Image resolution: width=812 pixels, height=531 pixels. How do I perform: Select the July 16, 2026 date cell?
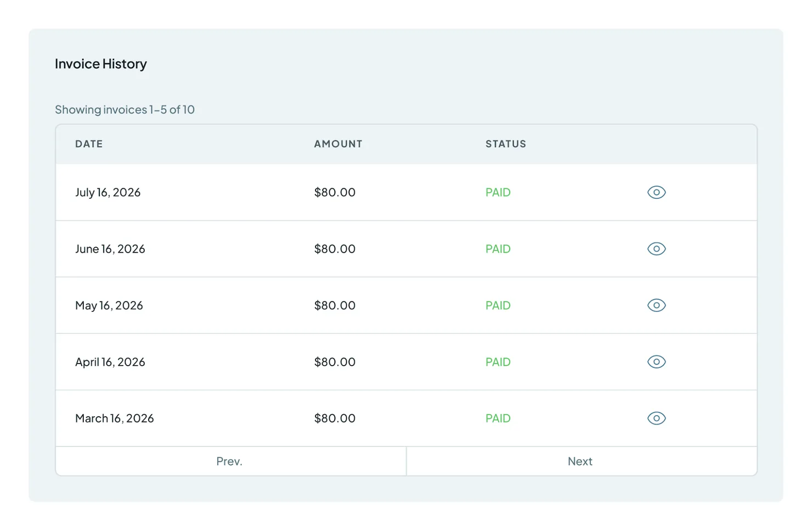pyautogui.click(x=108, y=192)
